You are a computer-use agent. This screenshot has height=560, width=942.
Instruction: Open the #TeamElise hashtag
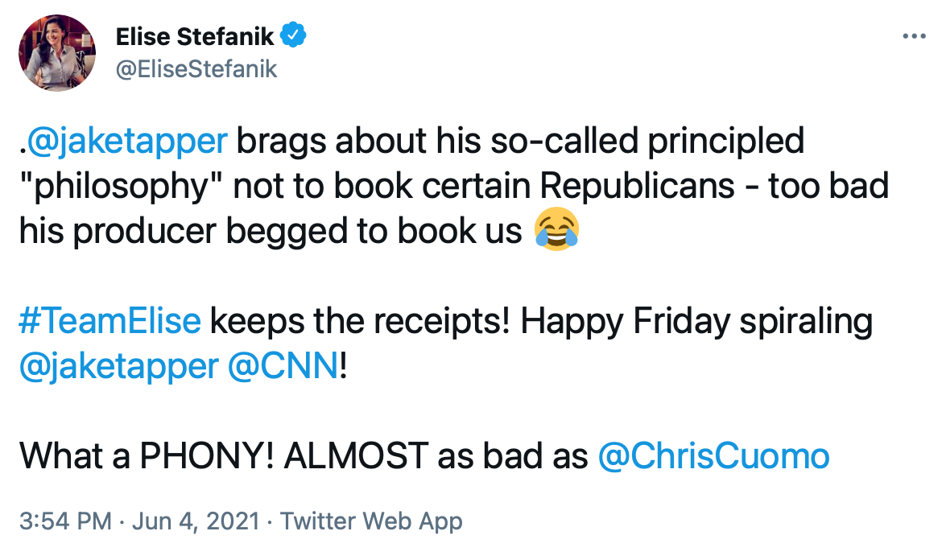pyautogui.click(x=110, y=321)
